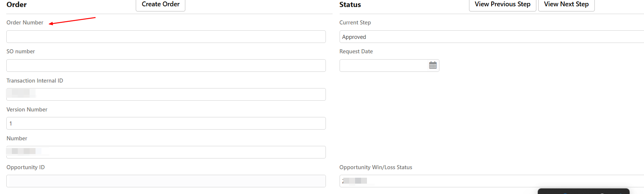This screenshot has height=194, width=644.
Task: Advance with View Next Step
Action: pyautogui.click(x=566, y=4)
